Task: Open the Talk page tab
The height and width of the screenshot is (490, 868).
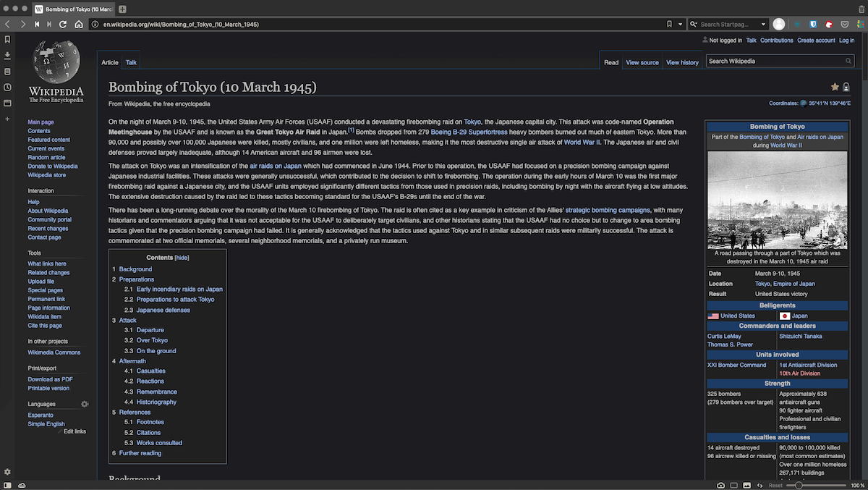Action: [131, 62]
